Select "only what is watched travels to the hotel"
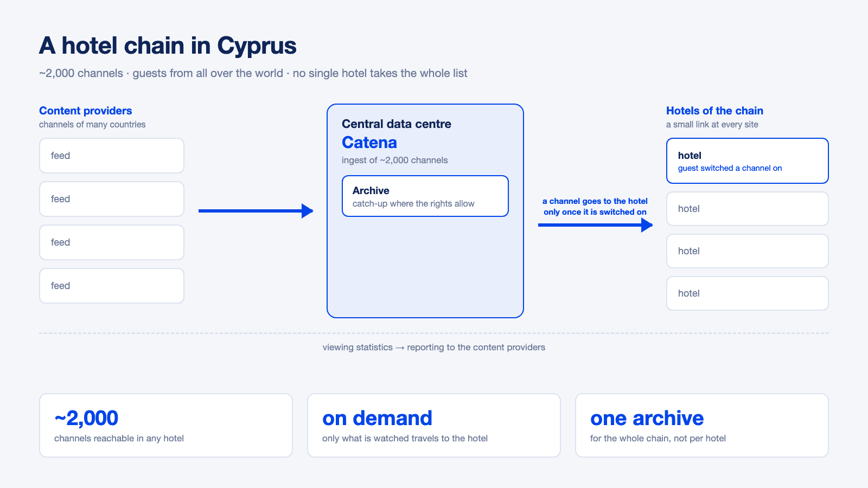Image resolution: width=868 pixels, height=488 pixels. 405,438
